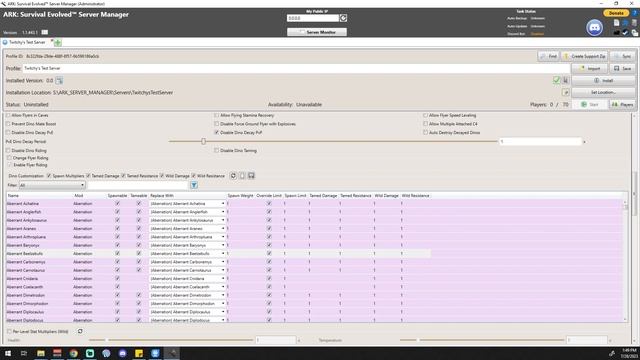Click the Set Location button
The height and width of the screenshot is (360, 640).
[x=604, y=93]
